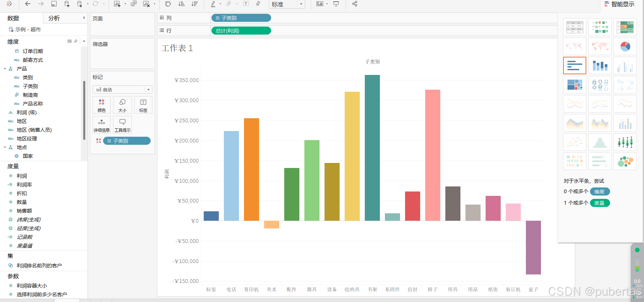Save the workbook using the save icon

(x=54, y=4)
